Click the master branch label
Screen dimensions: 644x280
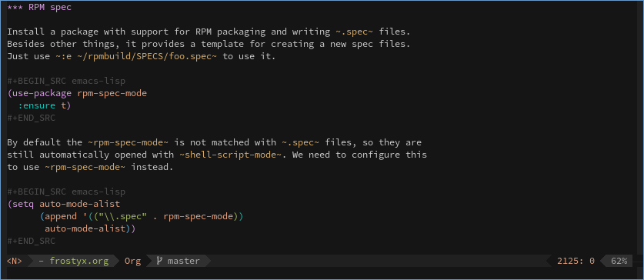point(184,261)
